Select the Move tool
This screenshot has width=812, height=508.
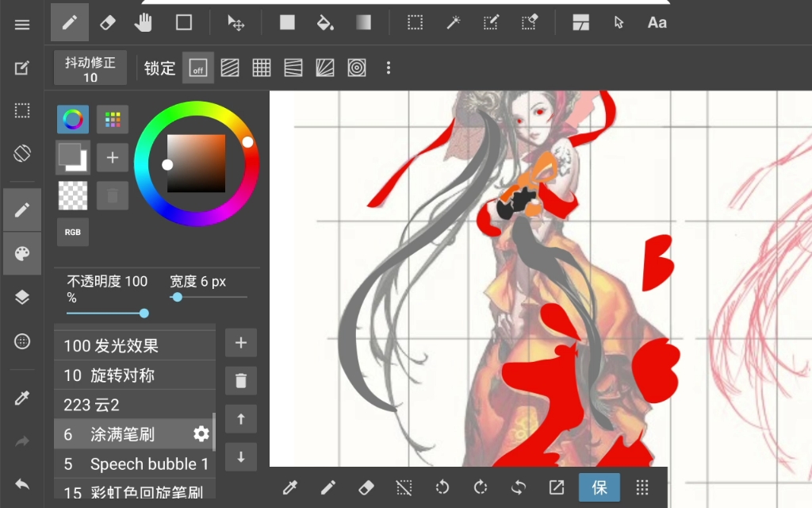[x=236, y=23]
